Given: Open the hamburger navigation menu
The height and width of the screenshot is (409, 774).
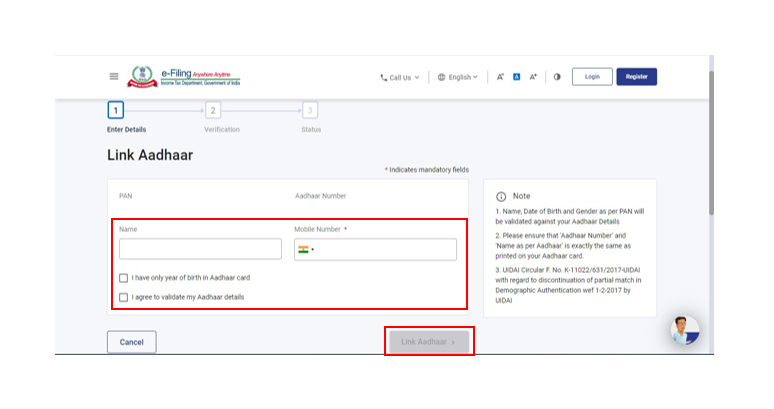Looking at the screenshot, I should [114, 76].
